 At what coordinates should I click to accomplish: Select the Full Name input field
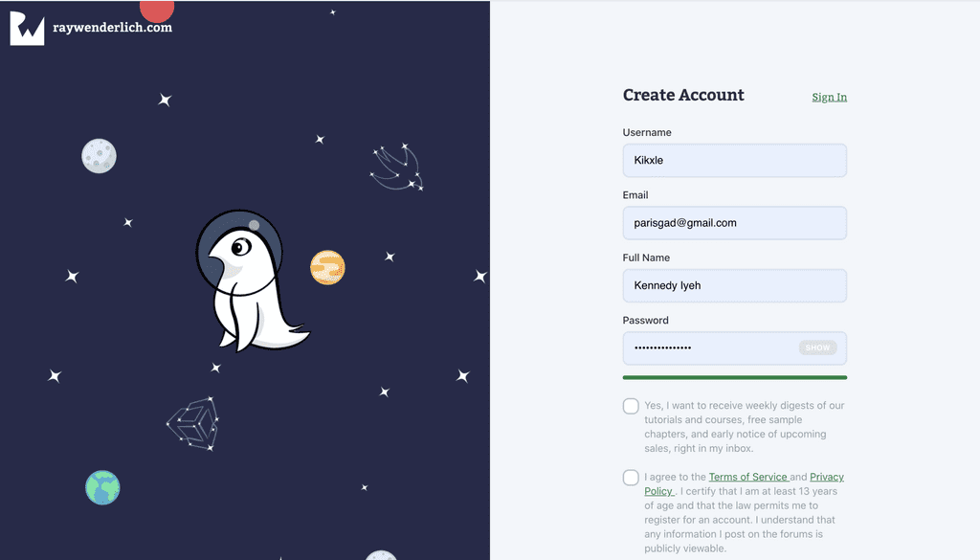click(734, 285)
